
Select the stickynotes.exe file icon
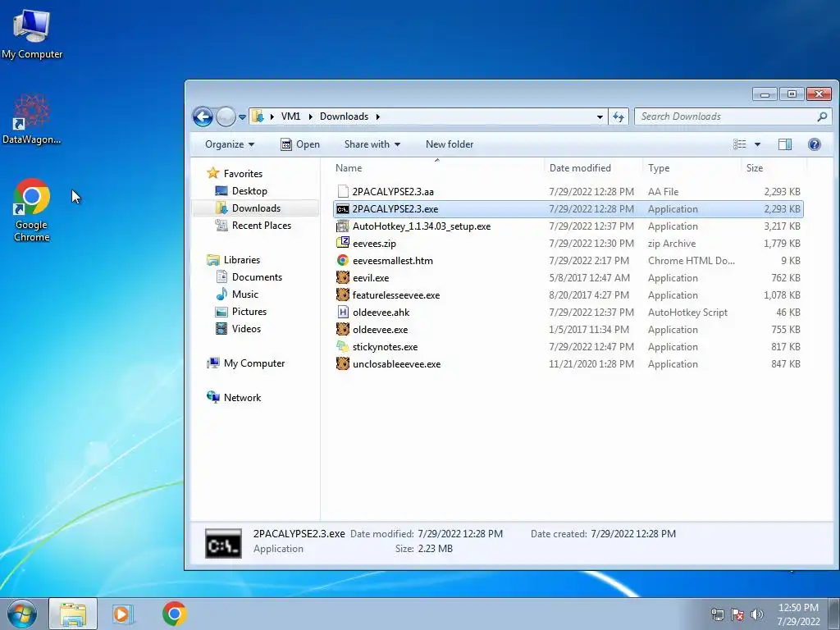tap(343, 346)
